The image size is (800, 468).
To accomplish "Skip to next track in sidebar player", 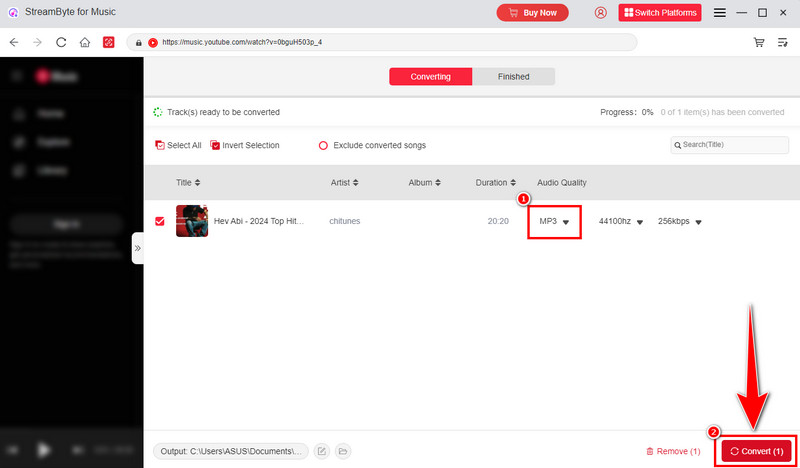I will pyautogui.click(x=78, y=450).
